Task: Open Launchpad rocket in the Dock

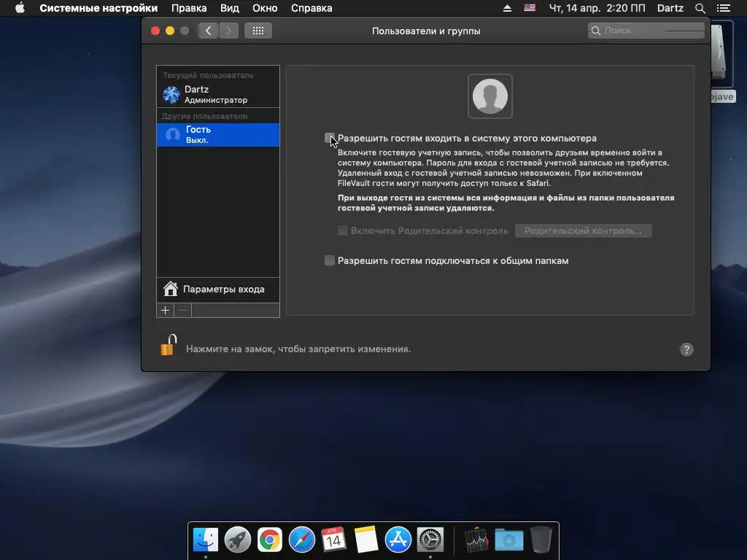Action: [x=238, y=540]
